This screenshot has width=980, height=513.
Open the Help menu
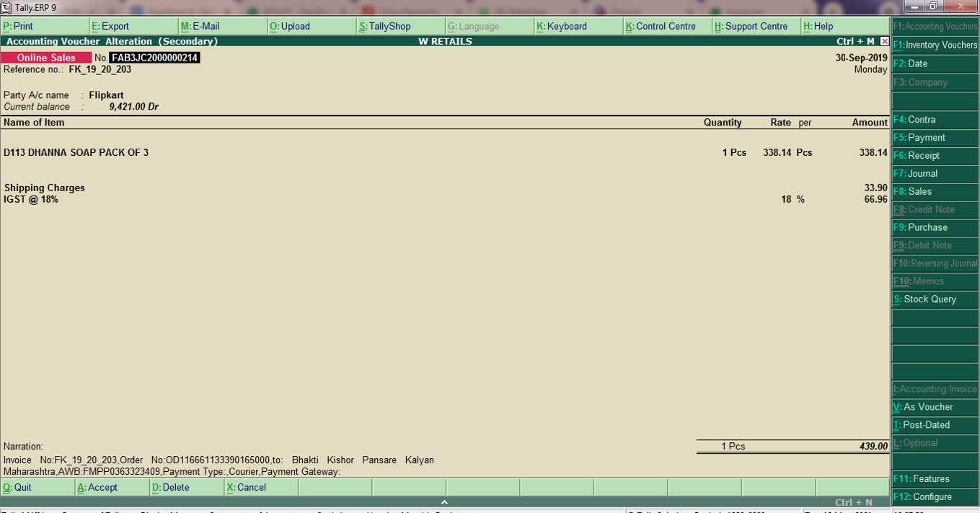click(845, 26)
